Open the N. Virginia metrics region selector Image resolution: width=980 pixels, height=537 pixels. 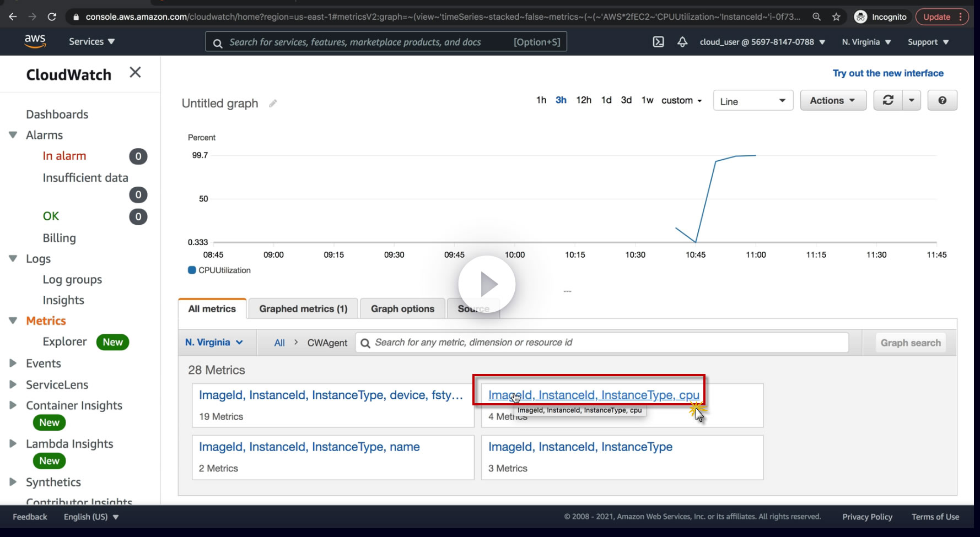(214, 342)
